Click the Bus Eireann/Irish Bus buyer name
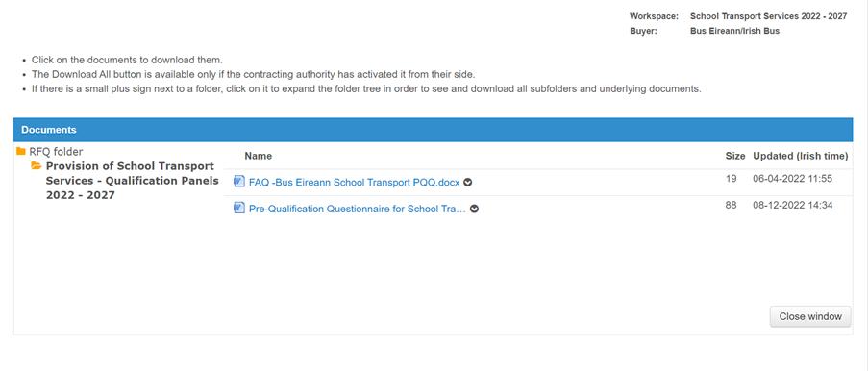This screenshot has height=371, width=868. [734, 31]
